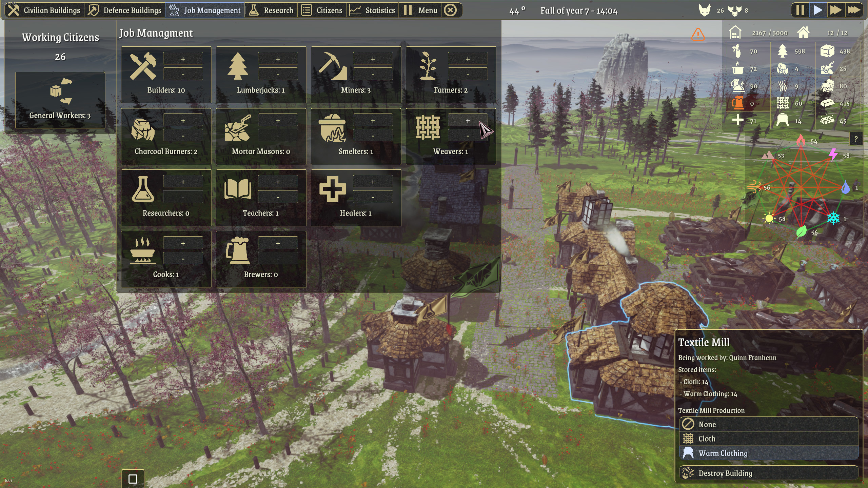This screenshot has width=868, height=488.
Task: Pause the game with the pause control
Action: [x=800, y=10]
